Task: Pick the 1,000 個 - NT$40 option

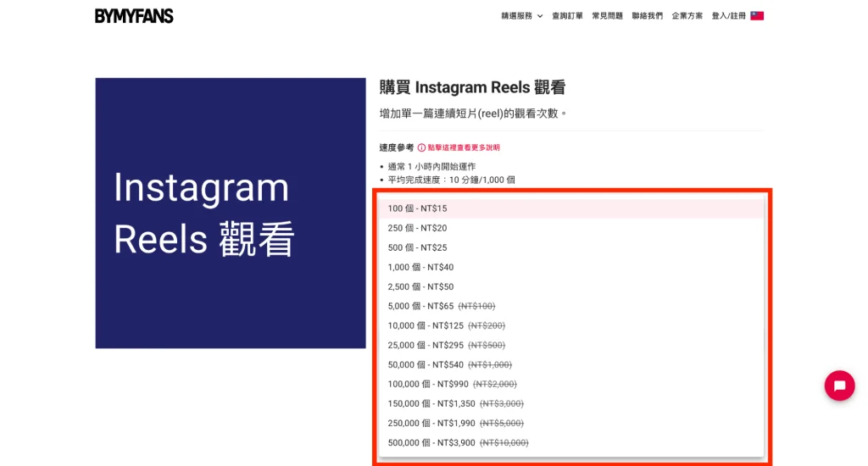Action: point(570,267)
